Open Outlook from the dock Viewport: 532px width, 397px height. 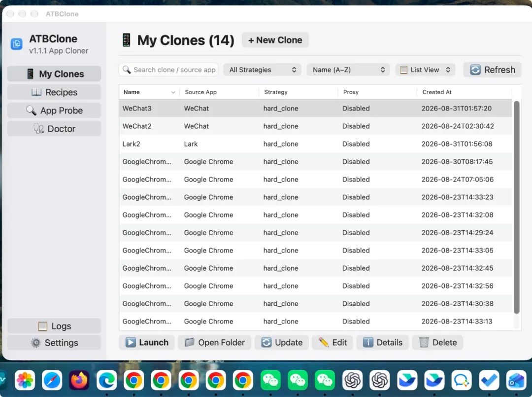(x=516, y=380)
